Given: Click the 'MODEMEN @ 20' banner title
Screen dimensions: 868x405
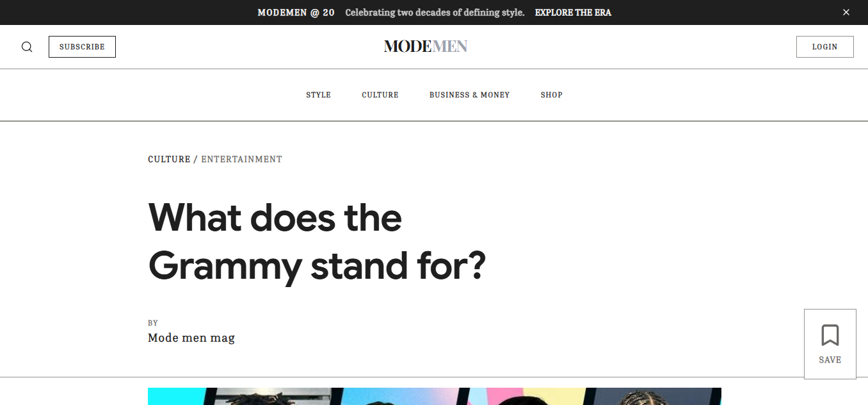Looking at the screenshot, I should (x=296, y=12).
